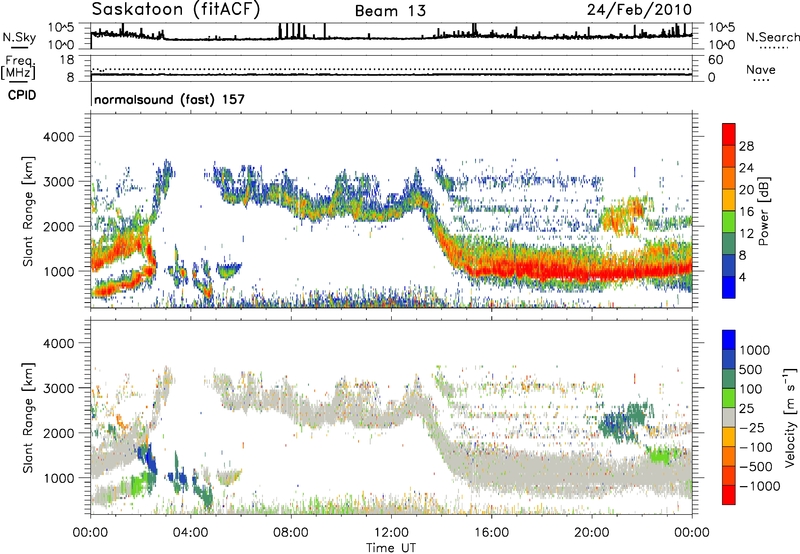
Task: Click the -1000 label on Velocity colorbar
Action: click(760, 486)
